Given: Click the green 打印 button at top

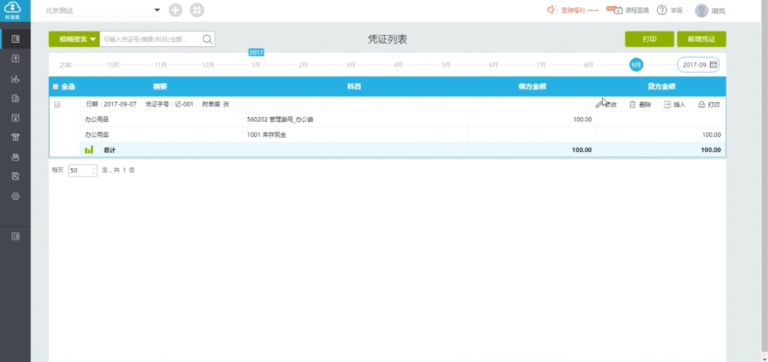Looking at the screenshot, I should pos(649,39).
